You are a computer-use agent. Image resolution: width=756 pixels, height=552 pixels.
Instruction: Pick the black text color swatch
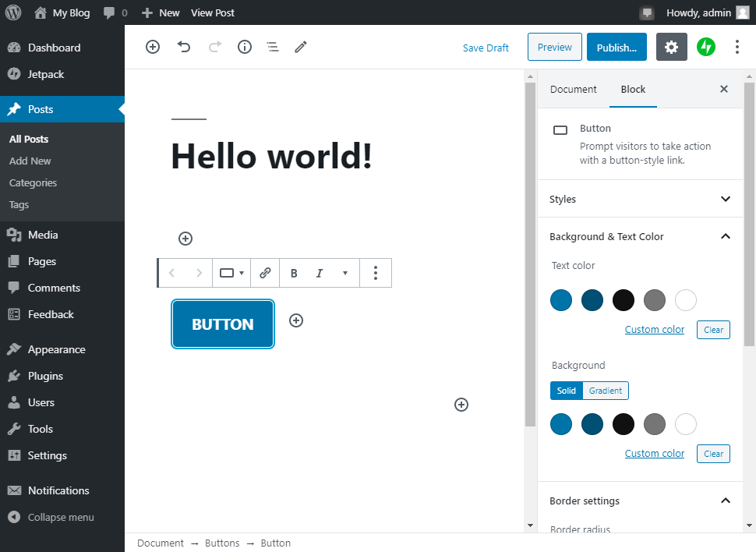tap(624, 300)
